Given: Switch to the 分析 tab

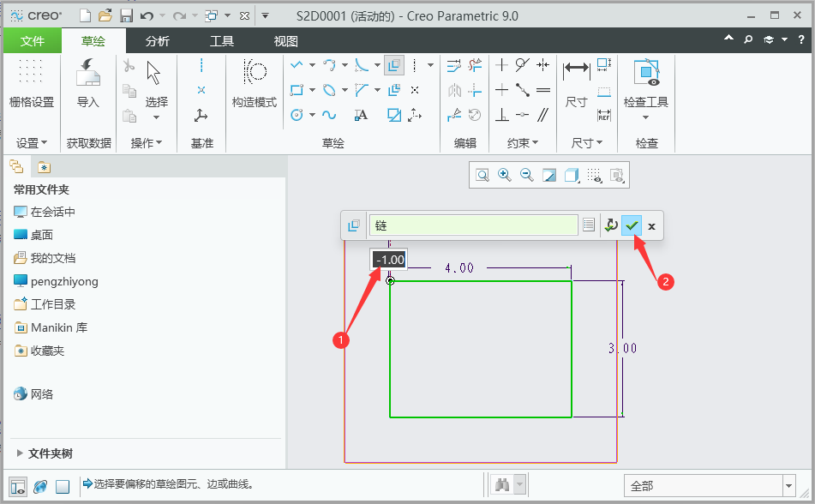Looking at the screenshot, I should [x=158, y=41].
